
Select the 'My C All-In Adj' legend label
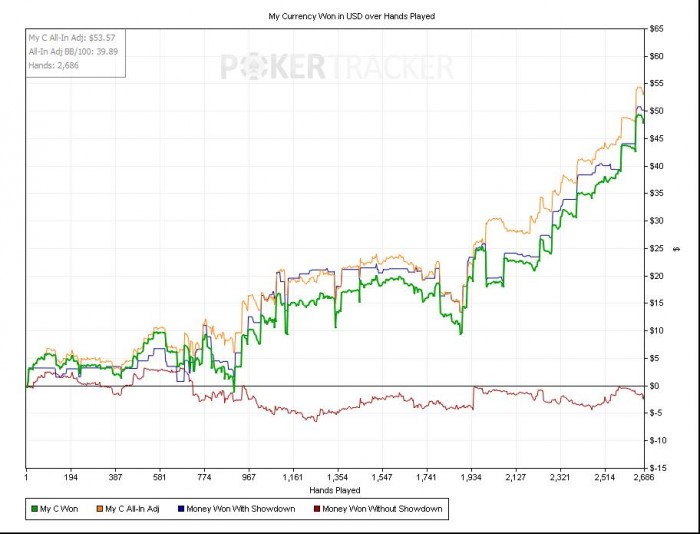coord(132,509)
